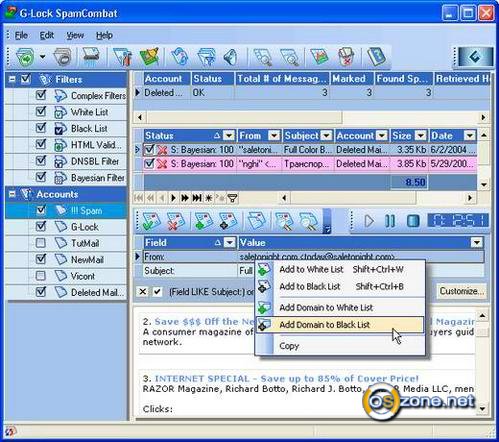
Task: Click the speaker sound icon in toolbar
Action: [x=231, y=57]
